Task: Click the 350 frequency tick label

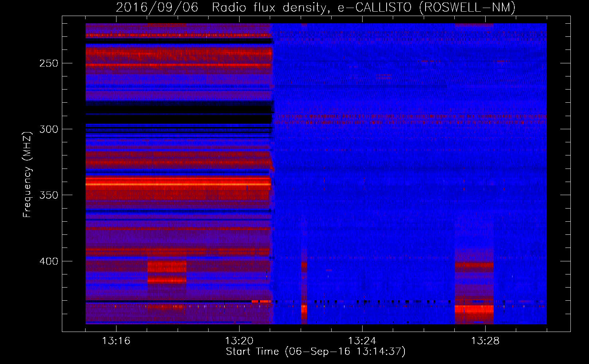Action: pyautogui.click(x=49, y=195)
